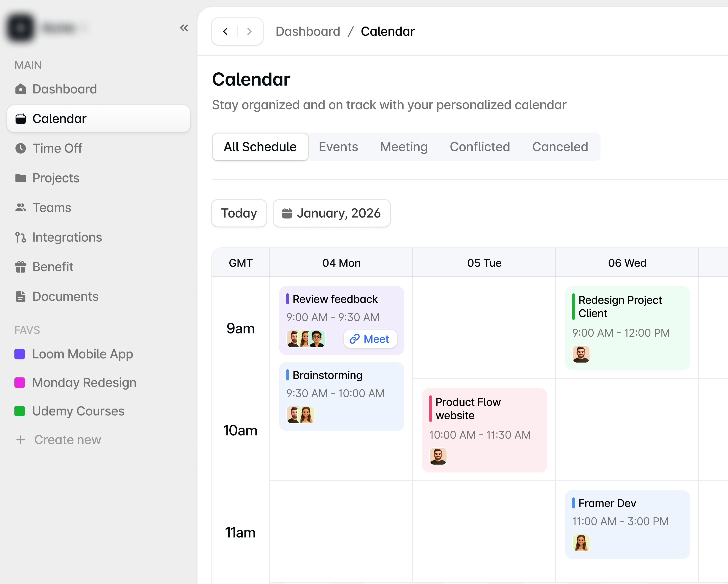Collapse the sidebar with double-chevron icon
Viewport: 728px width, 584px height.
pos(184,28)
